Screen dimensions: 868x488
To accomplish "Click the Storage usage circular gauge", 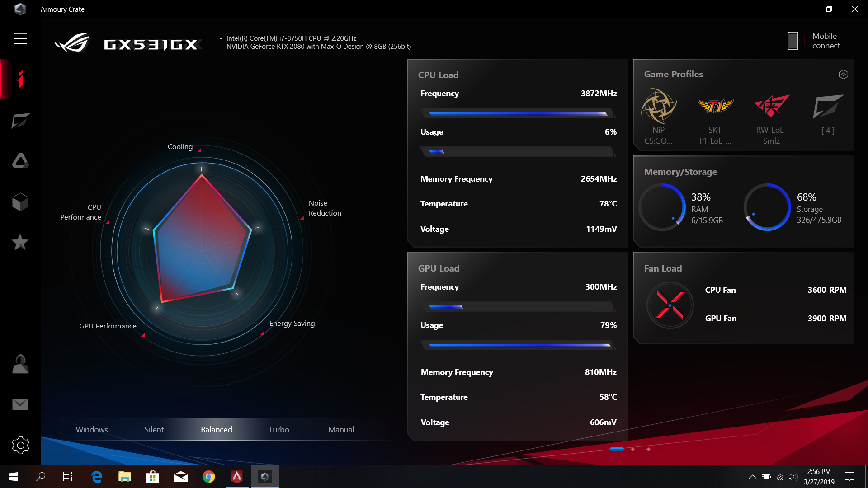I will coord(767,207).
